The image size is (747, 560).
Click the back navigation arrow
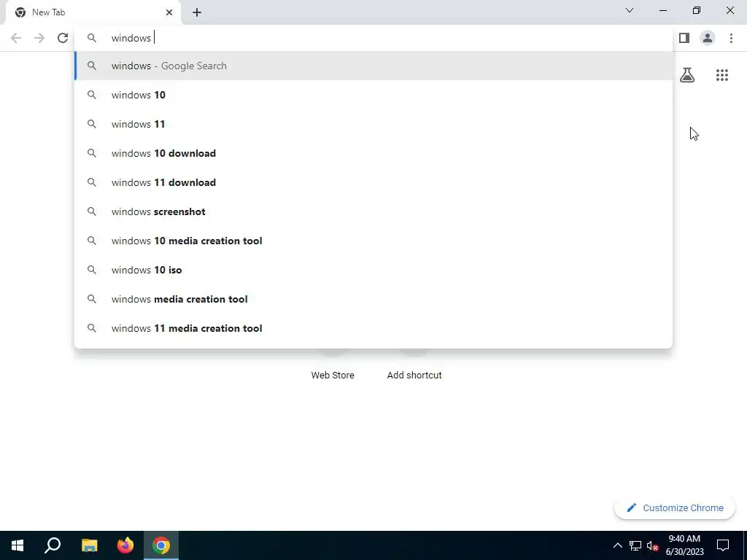click(16, 38)
